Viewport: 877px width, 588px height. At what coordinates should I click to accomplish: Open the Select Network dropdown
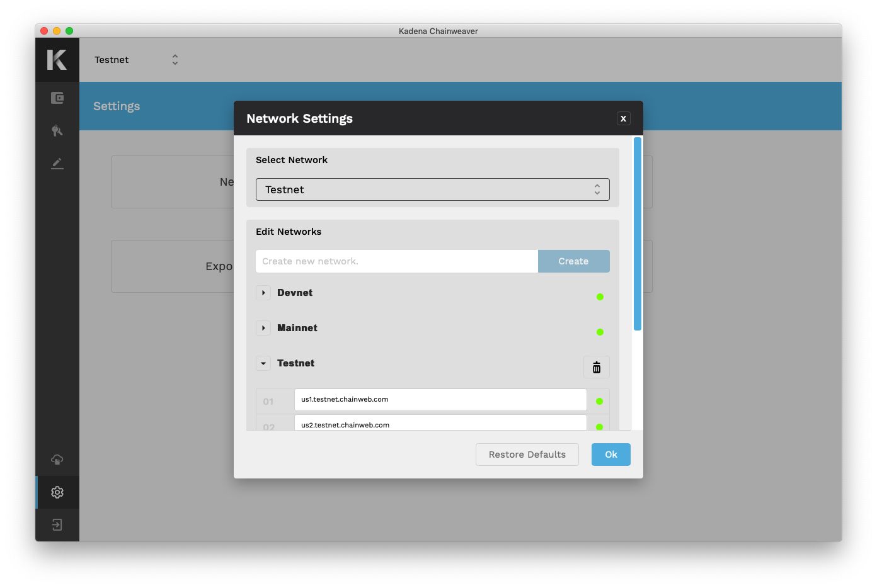432,189
